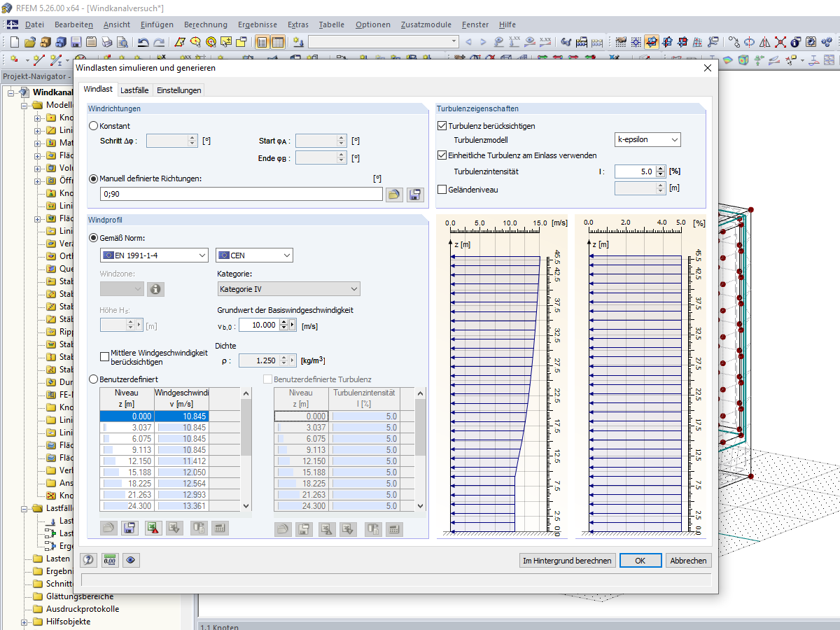Enable the Konstant wind direction option
Image resolution: width=840 pixels, height=630 pixels.
pyautogui.click(x=92, y=125)
